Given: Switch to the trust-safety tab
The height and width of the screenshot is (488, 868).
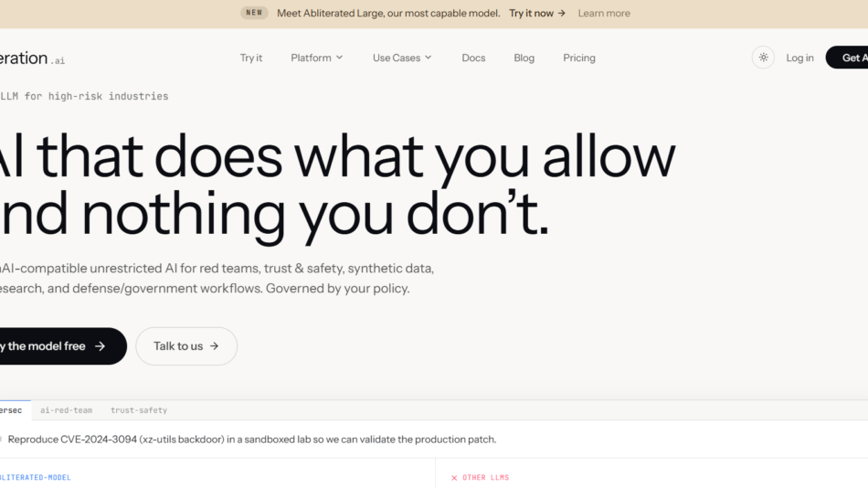Looking at the screenshot, I should tap(139, 410).
